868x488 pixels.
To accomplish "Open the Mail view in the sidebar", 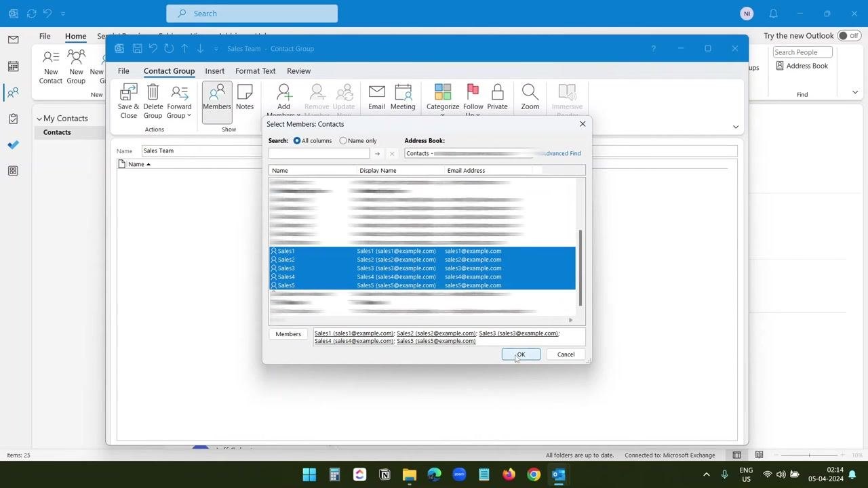I will (x=13, y=40).
